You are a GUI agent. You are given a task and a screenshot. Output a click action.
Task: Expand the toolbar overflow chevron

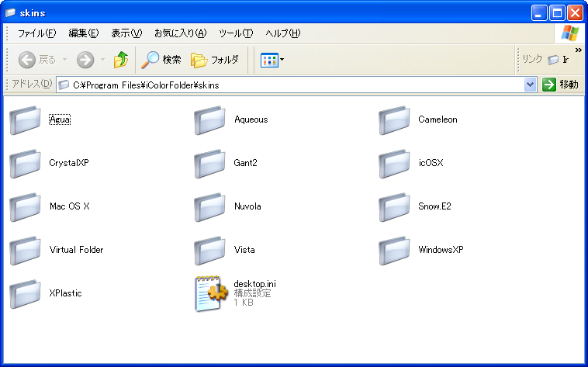578,50
